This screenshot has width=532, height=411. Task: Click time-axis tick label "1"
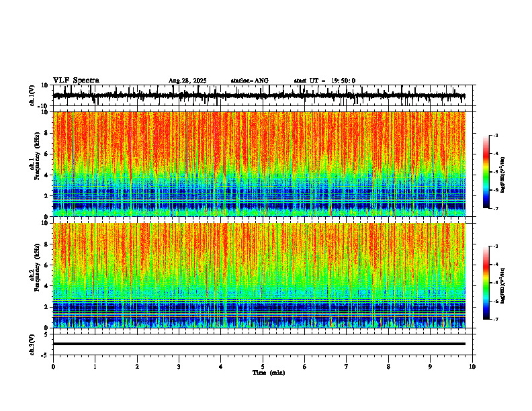point(95,367)
